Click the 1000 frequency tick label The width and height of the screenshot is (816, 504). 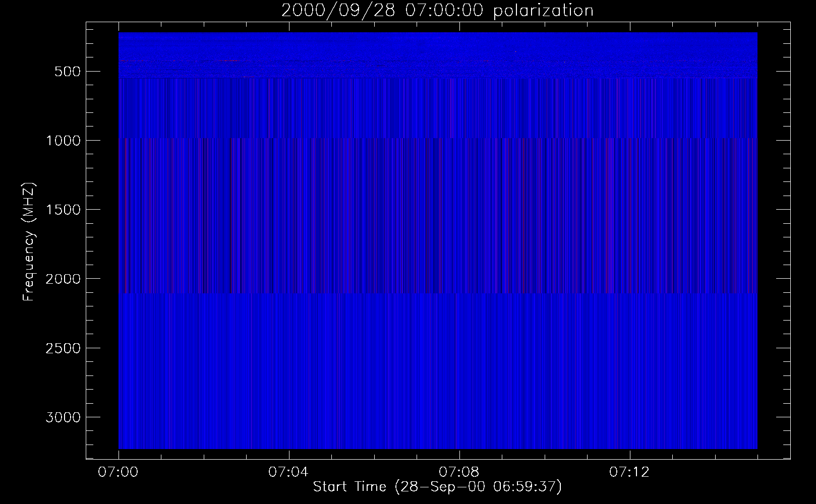click(63, 141)
